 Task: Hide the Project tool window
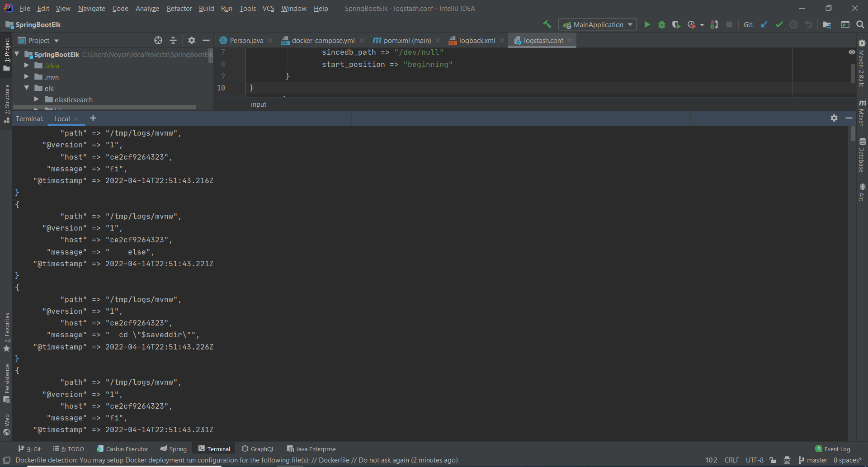[206, 40]
